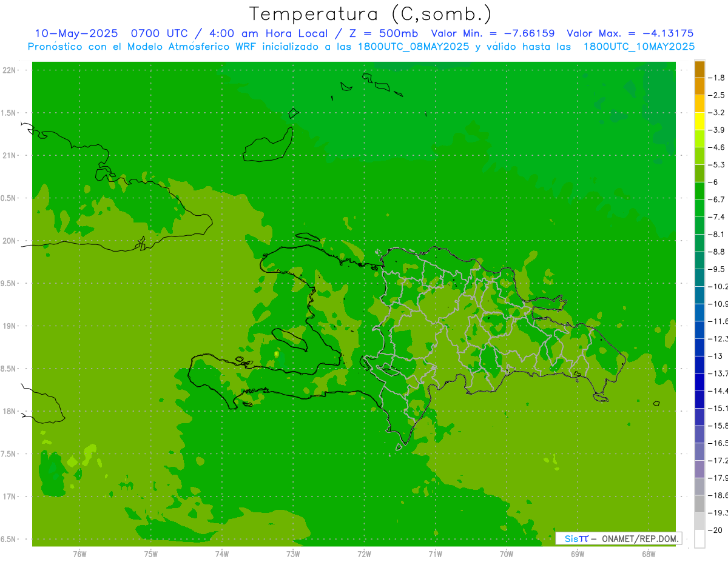This screenshot has height=562, width=728.
Task: Click the "-7.4" color scale label
Action: pos(716,217)
